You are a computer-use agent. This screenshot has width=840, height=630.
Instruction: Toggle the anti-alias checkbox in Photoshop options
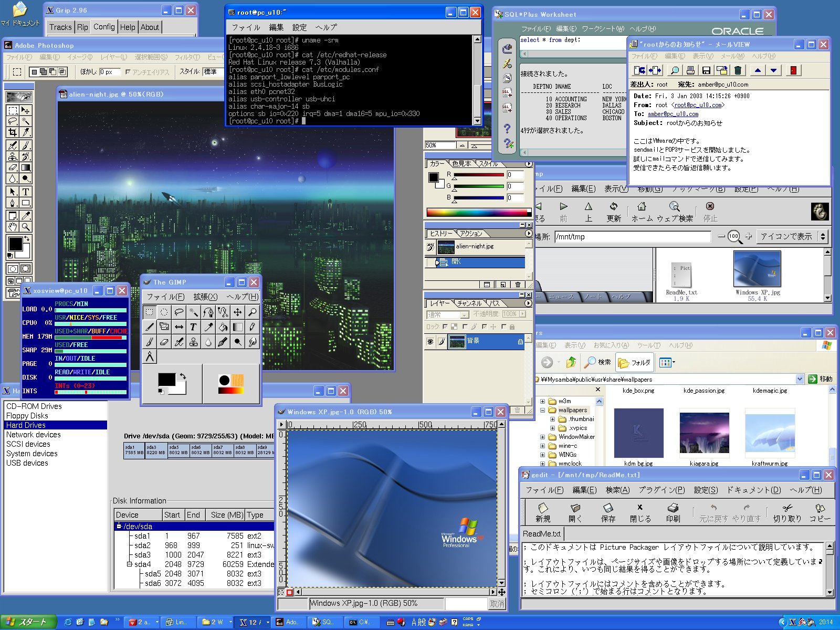pos(128,72)
